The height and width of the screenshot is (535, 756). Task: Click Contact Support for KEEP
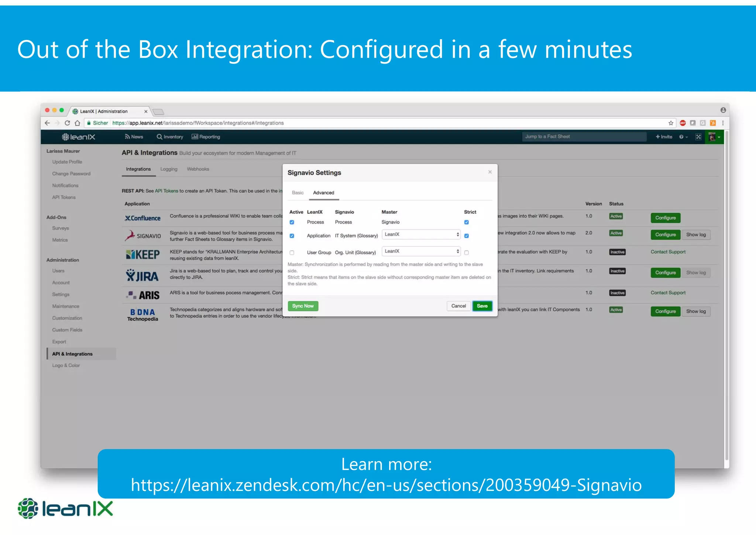tap(668, 252)
